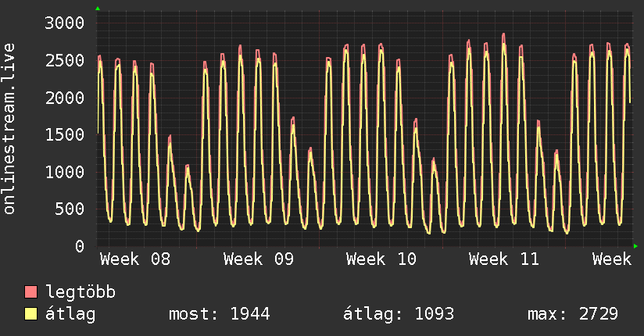Click the 1500 y-axis tick label
The width and height of the screenshot is (644, 336).
point(64,134)
